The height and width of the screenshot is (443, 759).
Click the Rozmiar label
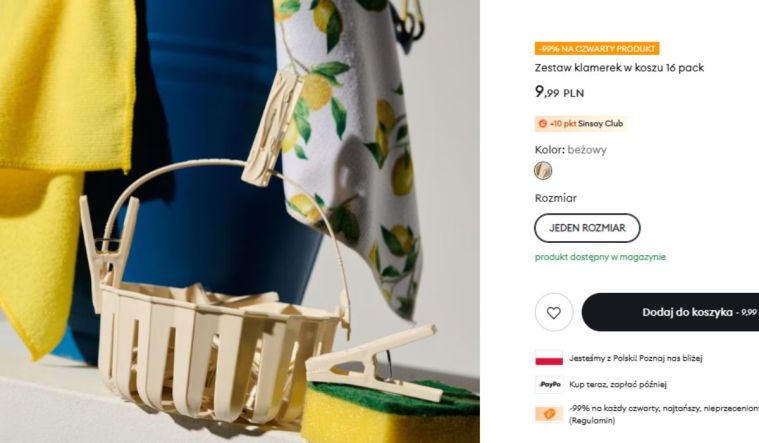coord(556,198)
